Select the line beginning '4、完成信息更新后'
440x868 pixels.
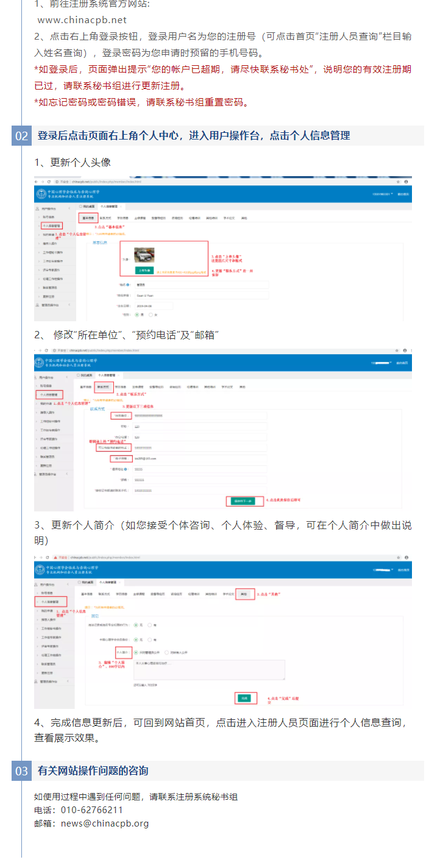(222, 730)
